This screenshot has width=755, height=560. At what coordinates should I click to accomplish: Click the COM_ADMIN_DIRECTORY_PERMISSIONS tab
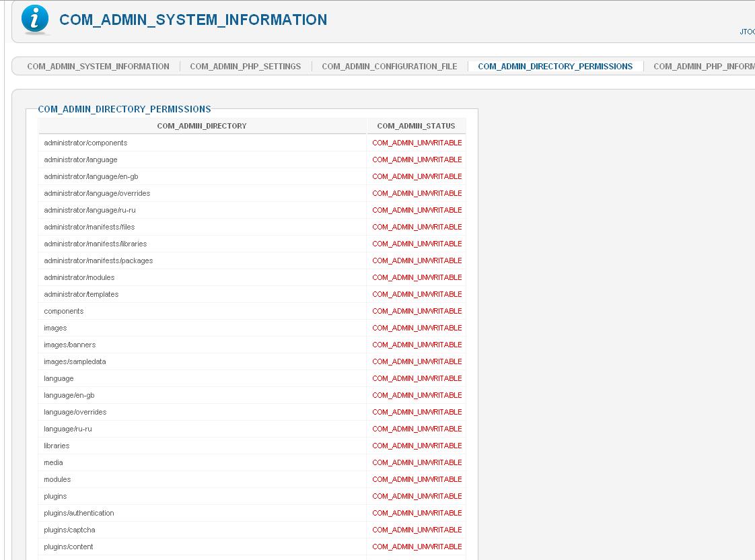[555, 67]
